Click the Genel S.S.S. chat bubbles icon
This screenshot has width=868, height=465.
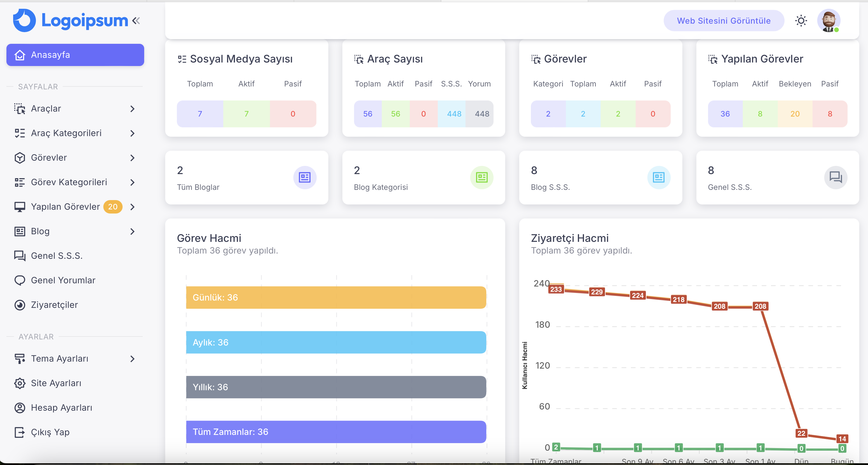click(836, 177)
